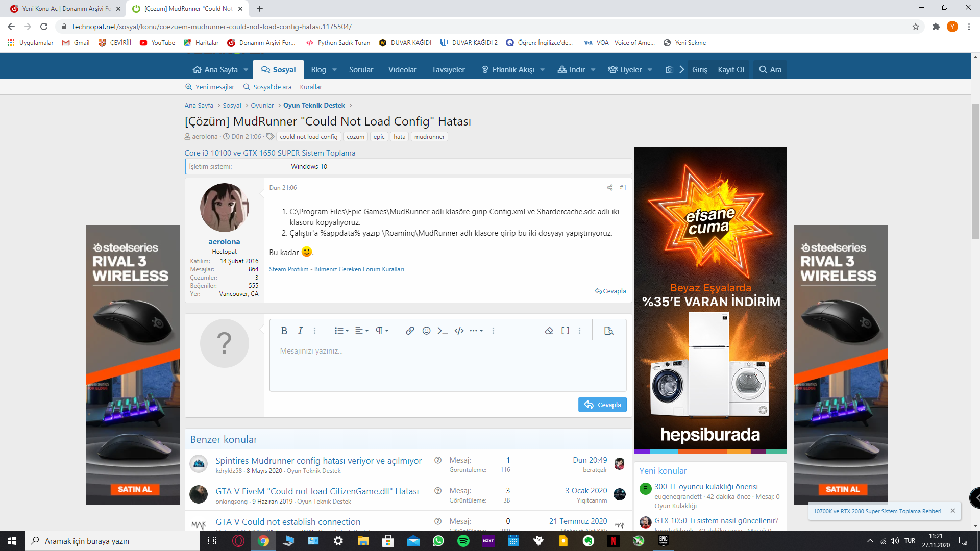Click the inline code terminal icon
The height and width of the screenshot is (551, 980).
(443, 331)
